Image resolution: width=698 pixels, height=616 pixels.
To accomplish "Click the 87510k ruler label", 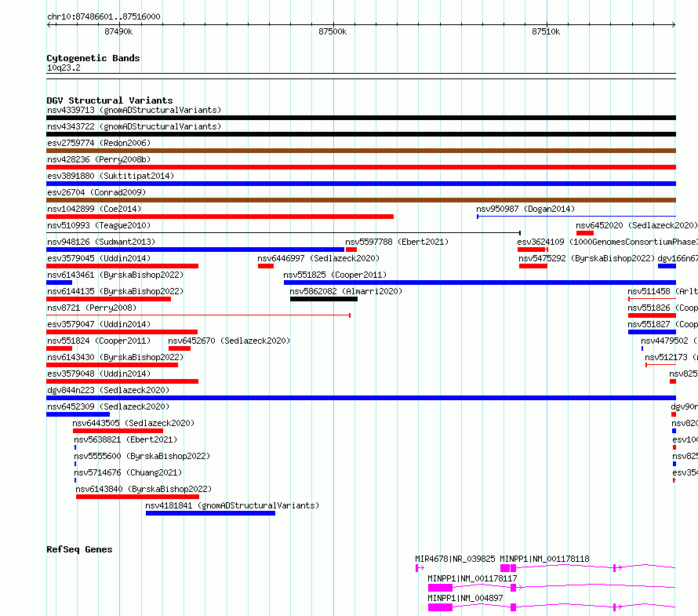I will pos(546,31).
